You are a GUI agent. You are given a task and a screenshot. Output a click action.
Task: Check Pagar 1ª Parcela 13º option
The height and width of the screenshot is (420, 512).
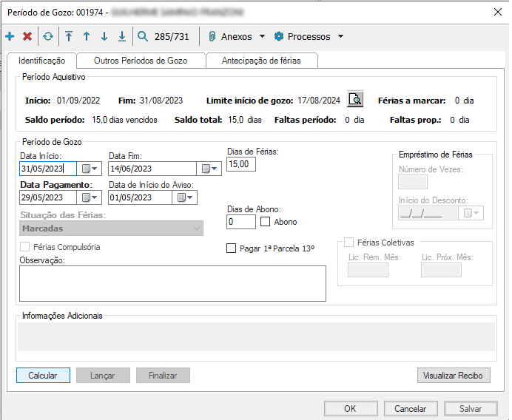click(x=232, y=248)
